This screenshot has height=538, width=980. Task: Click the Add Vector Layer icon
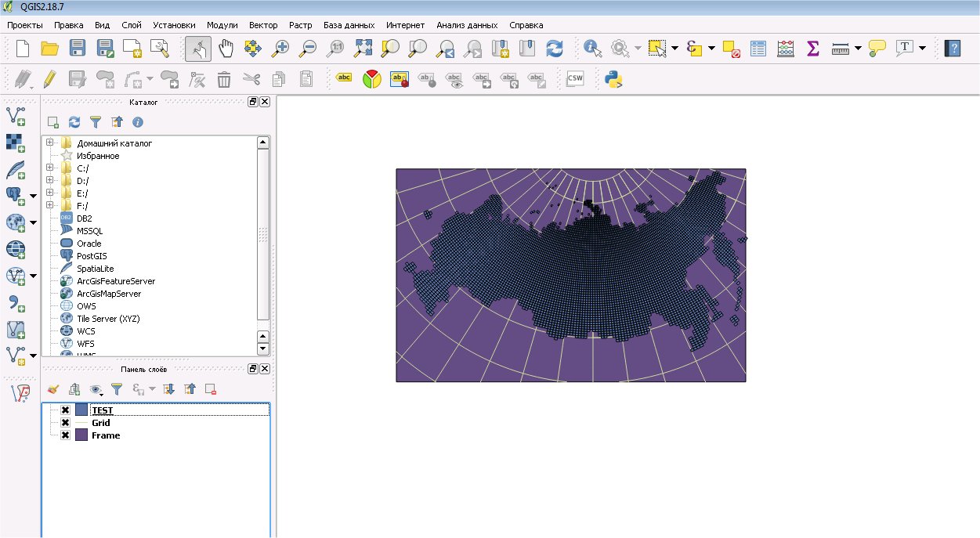(x=16, y=117)
